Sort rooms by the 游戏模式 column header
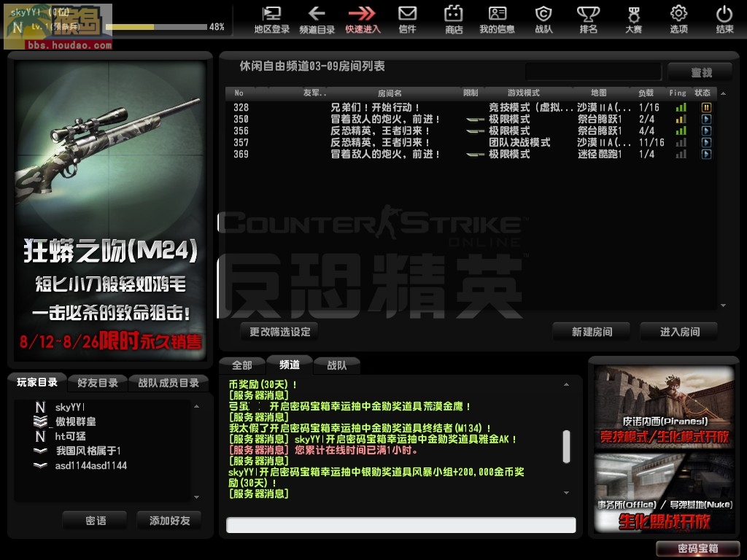This screenshot has height=560, width=747. click(524, 93)
